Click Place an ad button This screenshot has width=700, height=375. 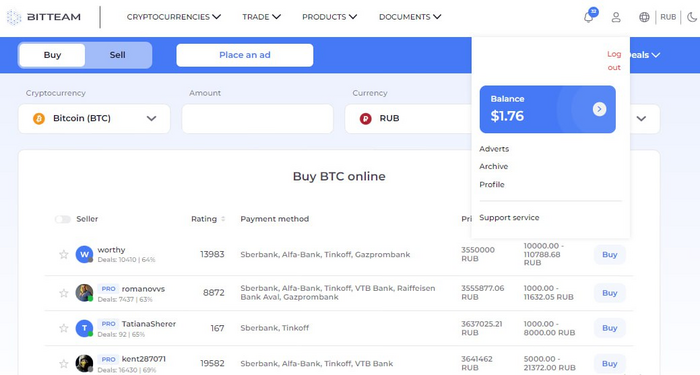coord(245,55)
